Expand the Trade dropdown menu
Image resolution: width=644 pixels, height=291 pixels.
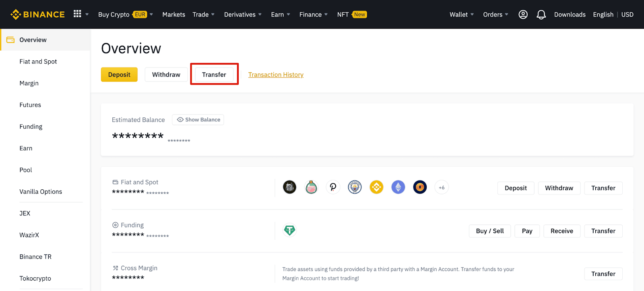[x=203, y=14]
